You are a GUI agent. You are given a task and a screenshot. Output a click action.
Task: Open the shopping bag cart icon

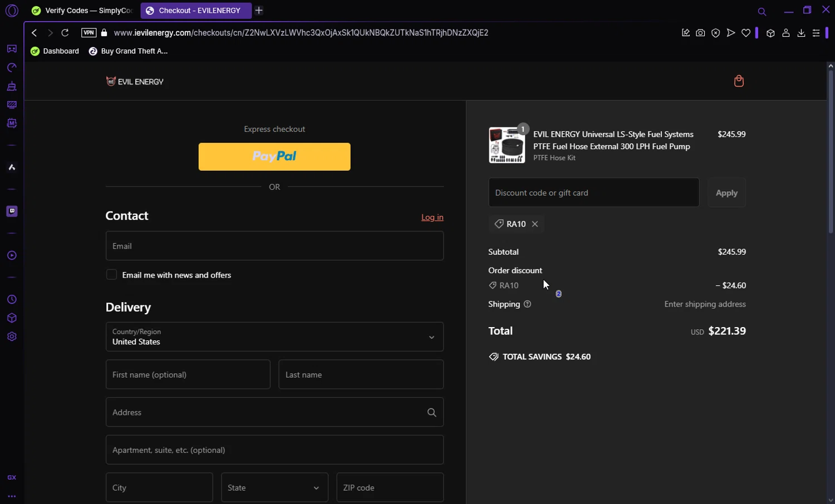[x=739, y=81]
